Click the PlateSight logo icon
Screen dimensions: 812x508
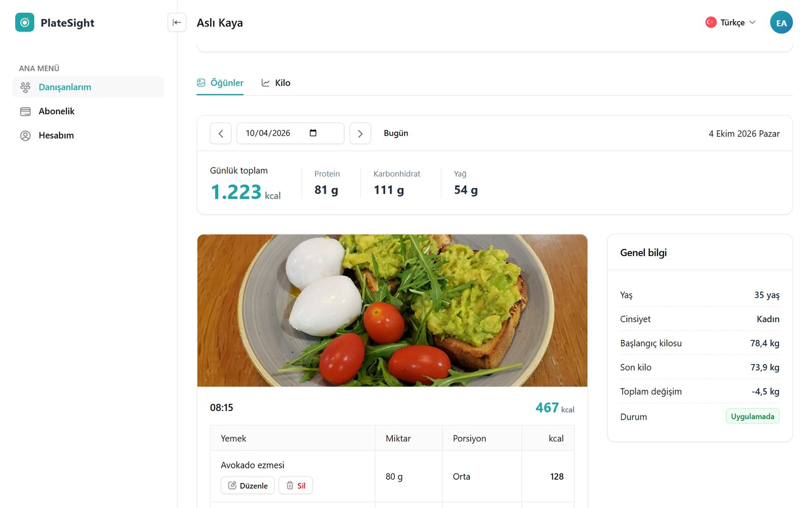click(24, 22)
